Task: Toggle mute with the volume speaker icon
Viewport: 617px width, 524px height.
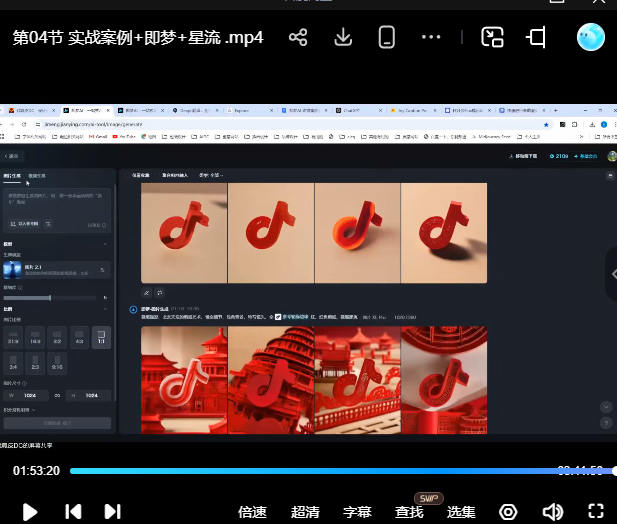Action: pos(553,511)
